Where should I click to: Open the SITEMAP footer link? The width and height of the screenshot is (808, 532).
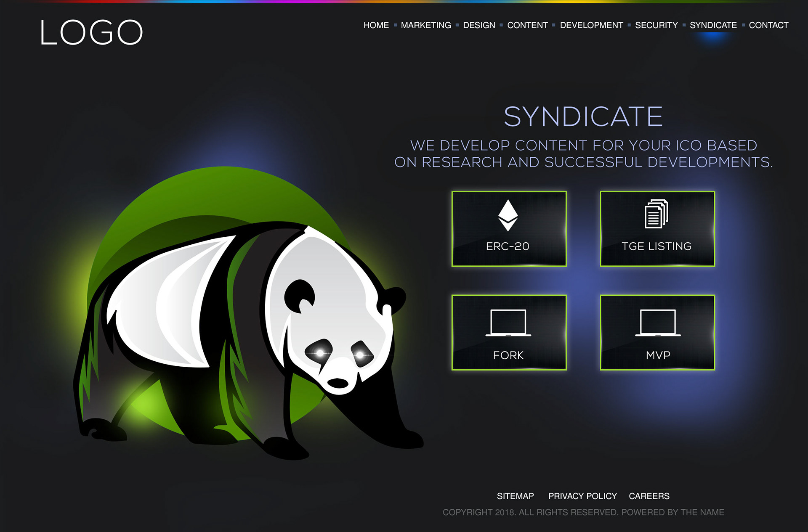(515, 496)
